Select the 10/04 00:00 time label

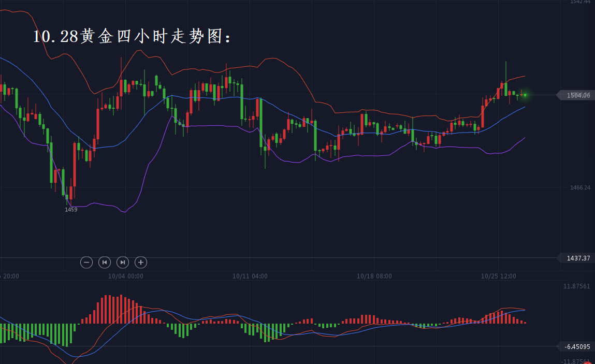click(x=126, y=276)
